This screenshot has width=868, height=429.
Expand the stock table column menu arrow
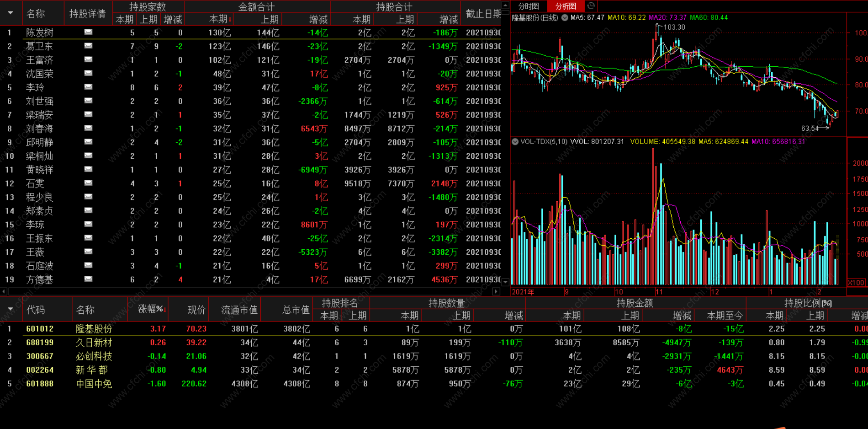pos(10,309)
